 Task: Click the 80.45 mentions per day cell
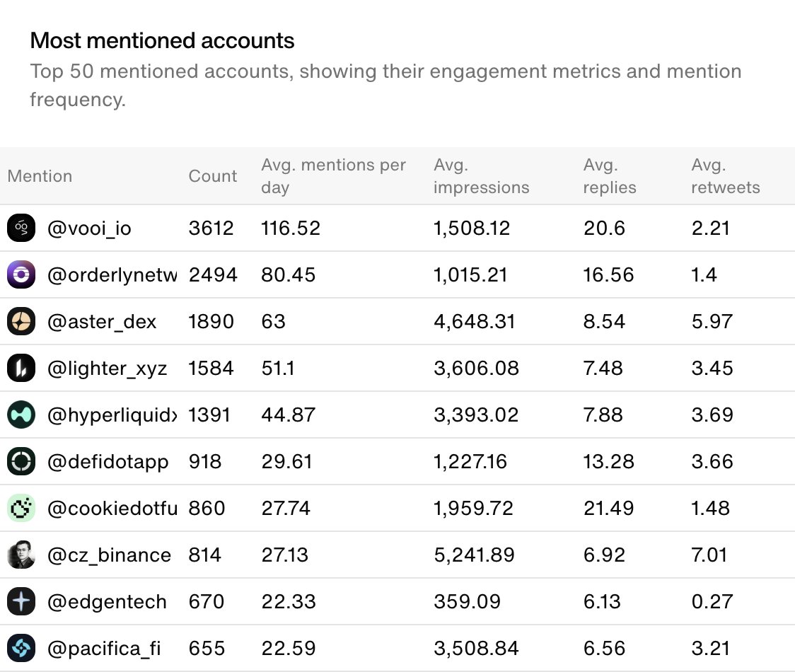tap(288, 275)
